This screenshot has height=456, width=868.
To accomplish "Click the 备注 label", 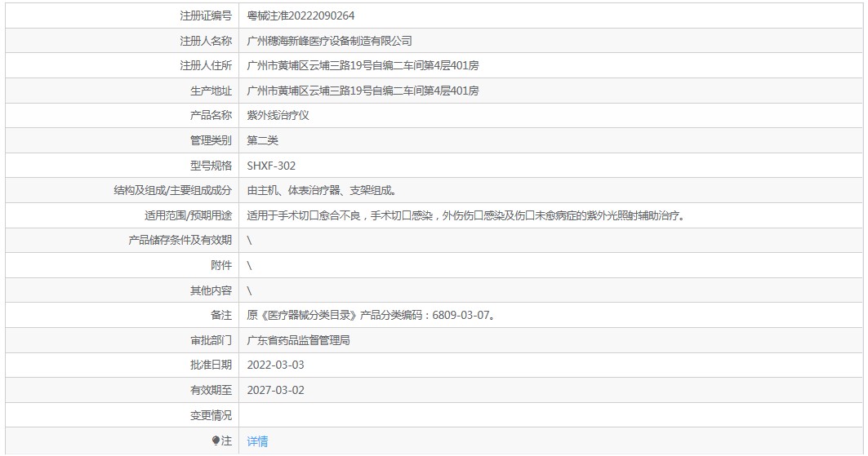I will pyautogui.click(x=221, y=315).
